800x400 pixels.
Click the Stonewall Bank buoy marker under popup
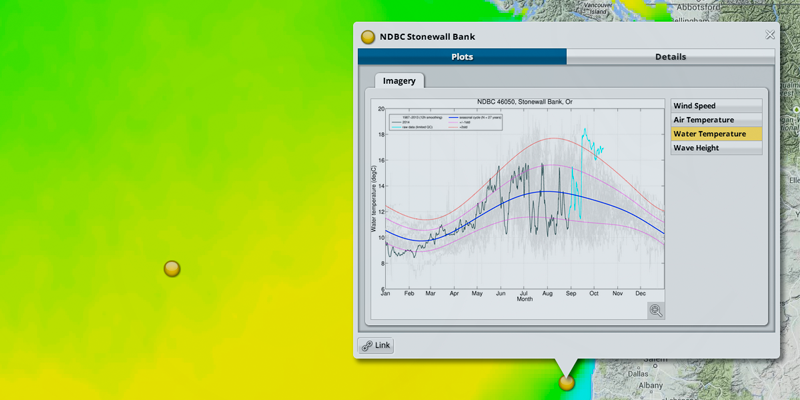tap(567, 382)
